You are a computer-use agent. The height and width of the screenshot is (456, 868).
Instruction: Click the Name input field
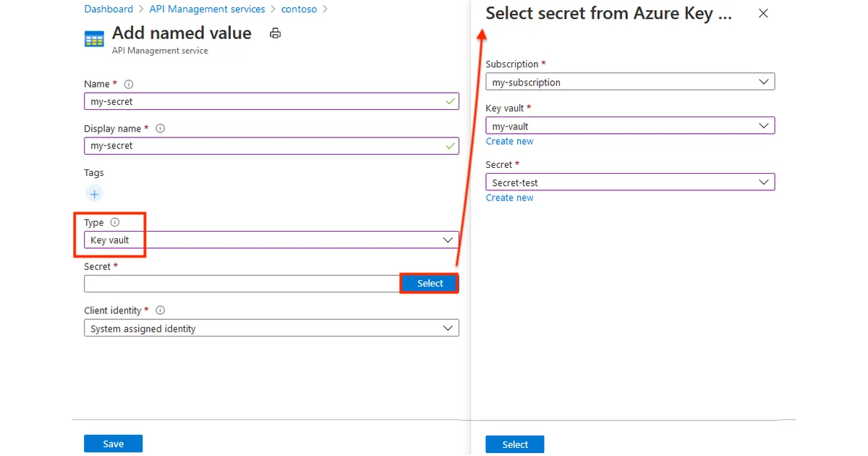tap(271, 101)
